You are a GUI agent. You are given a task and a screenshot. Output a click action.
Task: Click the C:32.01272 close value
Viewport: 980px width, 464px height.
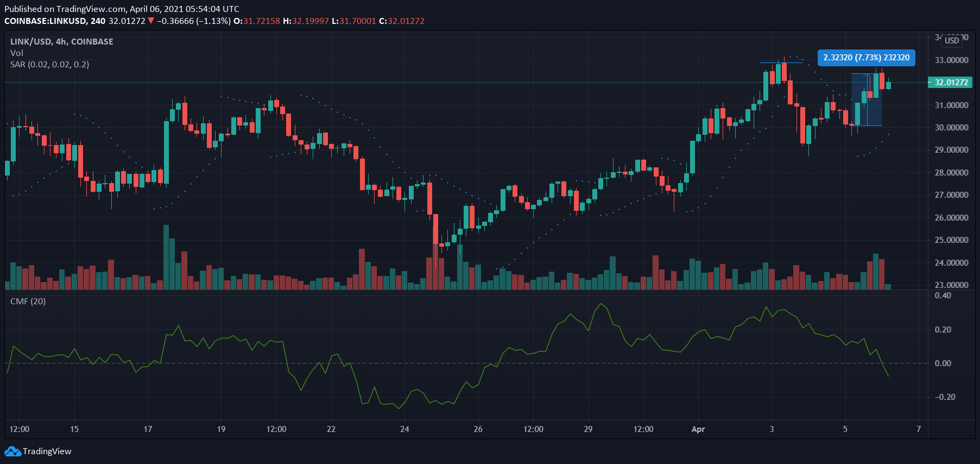click(x=402, y=21)
